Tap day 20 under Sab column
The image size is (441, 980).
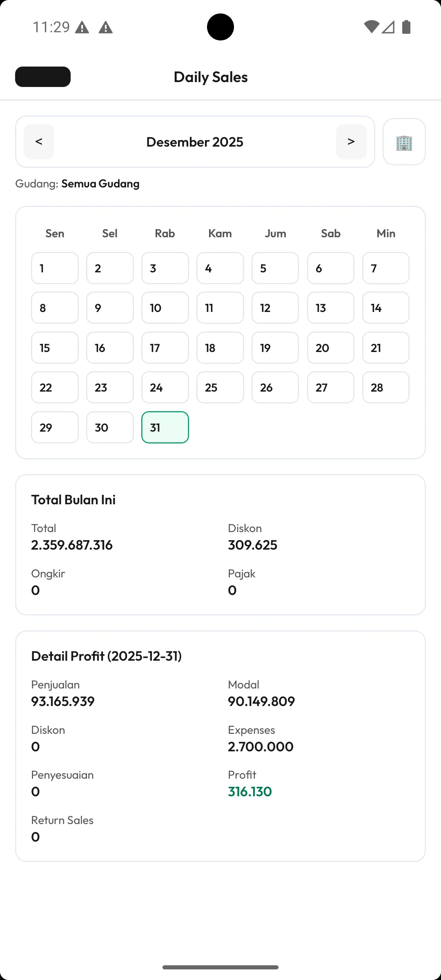pos(330,348)
